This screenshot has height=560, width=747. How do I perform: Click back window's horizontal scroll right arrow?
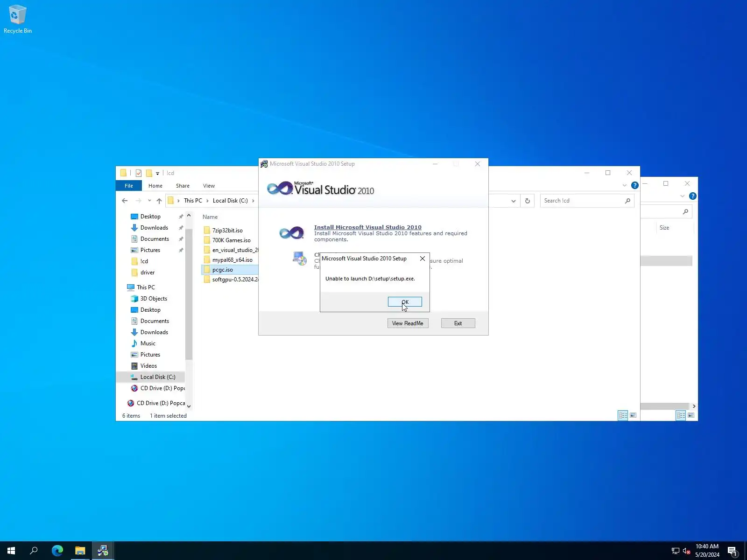(694, 406)
